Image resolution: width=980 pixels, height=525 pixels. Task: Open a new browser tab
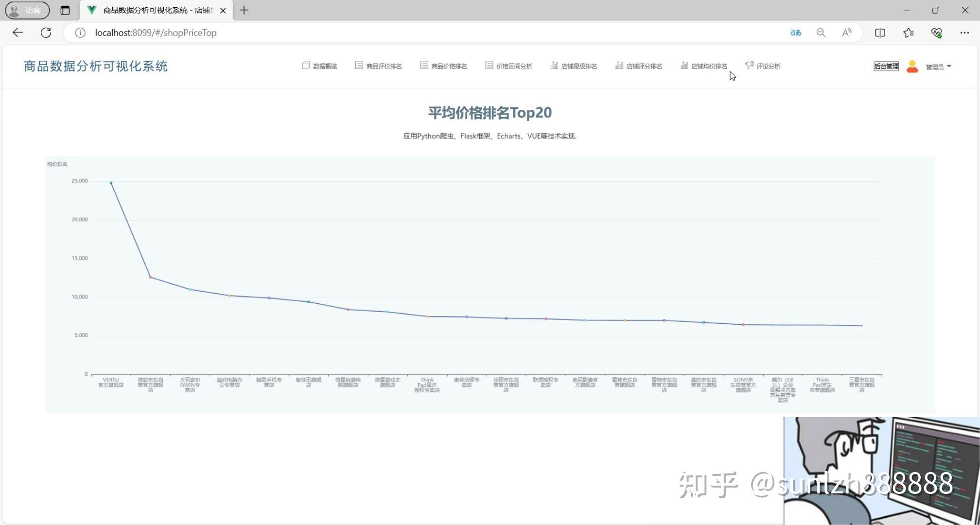[x=244, y=10]
